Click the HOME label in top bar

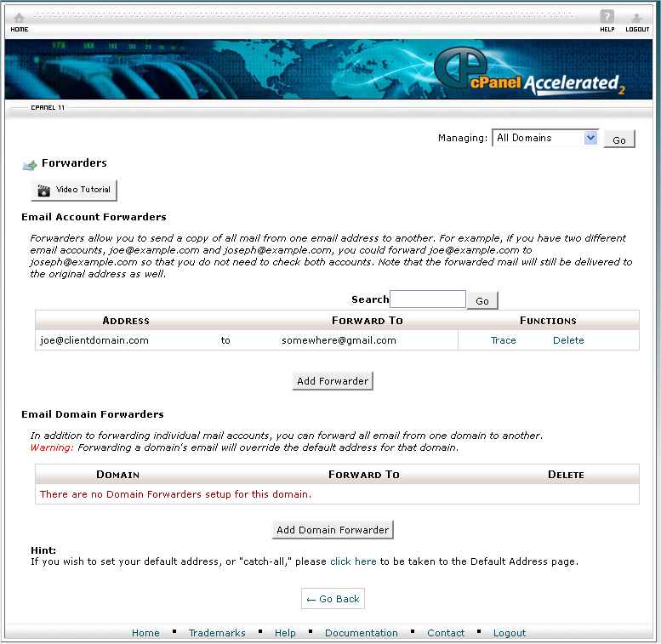[x=20, y=29]
